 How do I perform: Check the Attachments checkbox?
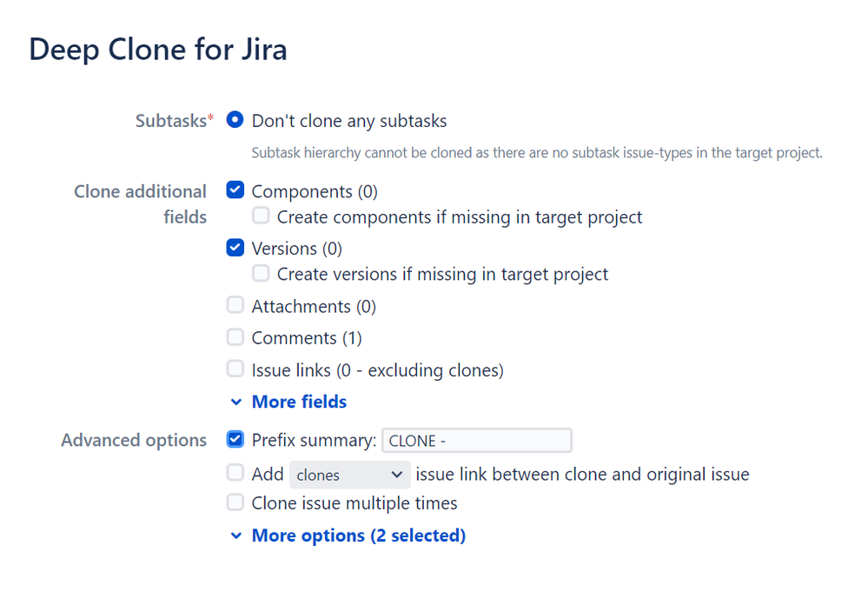pos(235,305)
